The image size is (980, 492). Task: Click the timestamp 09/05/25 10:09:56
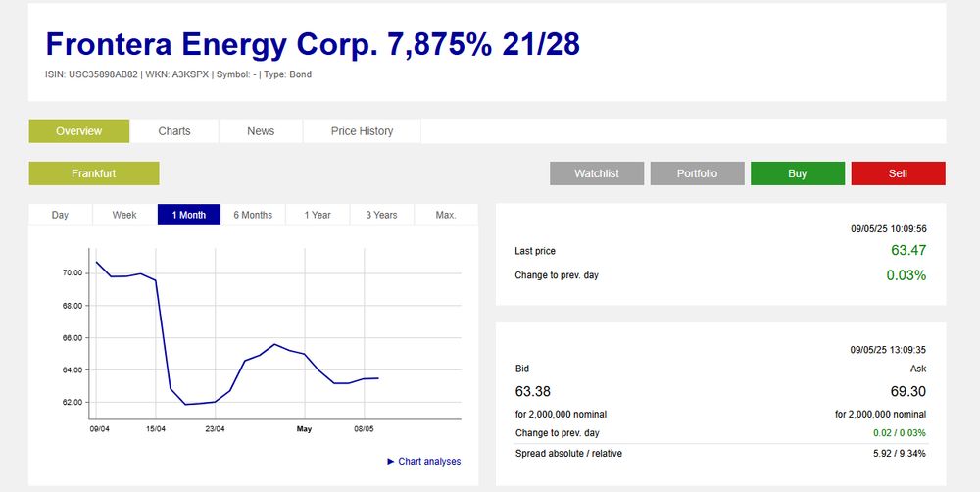click(x=889, y=229)
